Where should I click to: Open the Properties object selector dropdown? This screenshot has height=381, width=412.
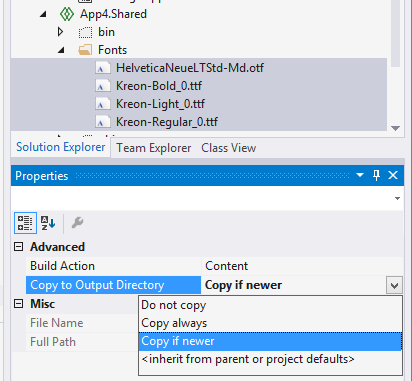click(397, 199)
